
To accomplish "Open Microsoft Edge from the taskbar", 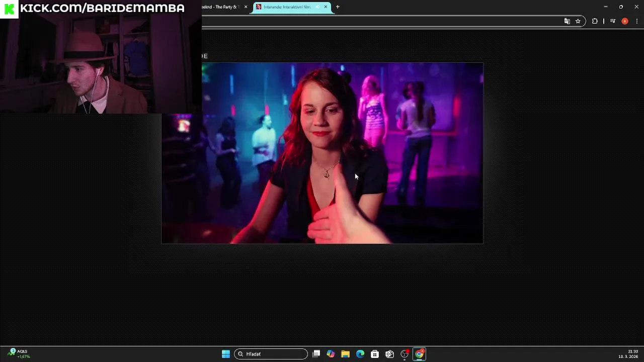I will (x=360, y=354).
